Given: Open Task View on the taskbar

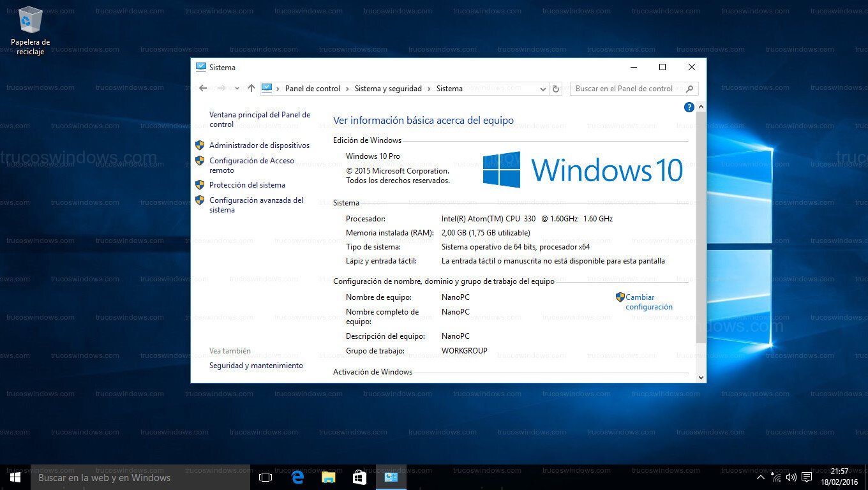Looking at the screenshot, I should [x=266, y=477].
